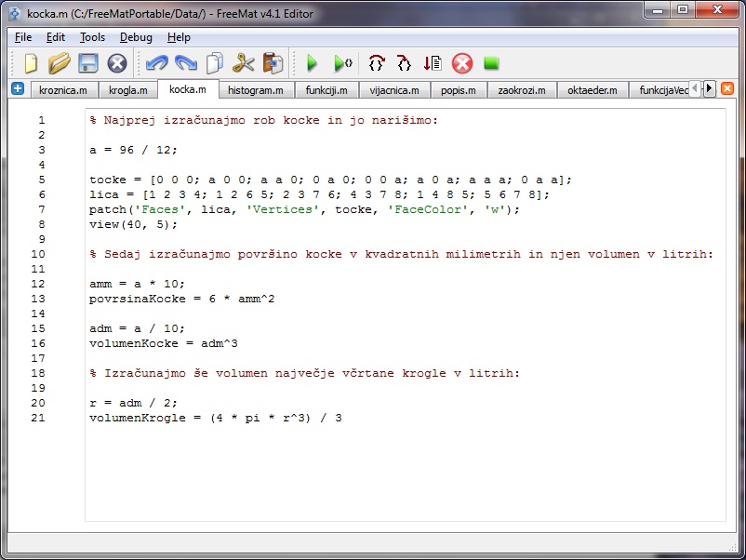Click in code line 21 with volumenKrogle
The image size is (746, 560).
[215, 418]
